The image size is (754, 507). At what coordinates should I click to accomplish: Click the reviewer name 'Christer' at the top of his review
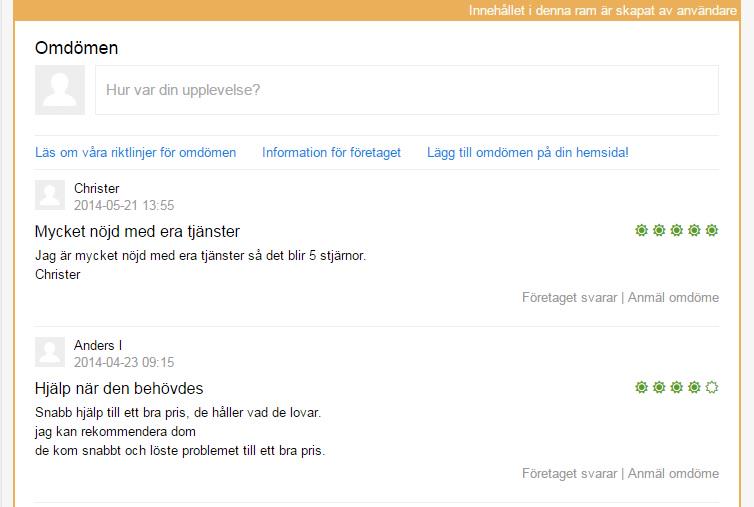97,188
